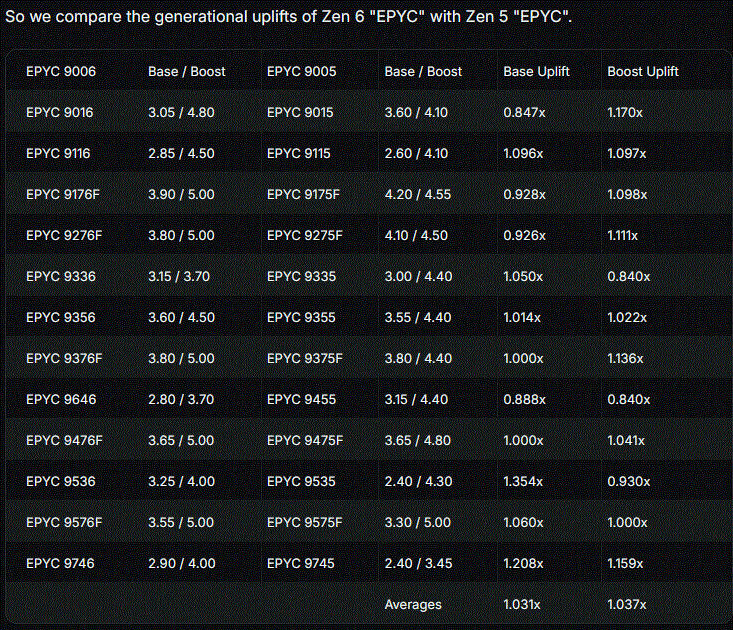Select the EPYC 9016 cell

59,113
